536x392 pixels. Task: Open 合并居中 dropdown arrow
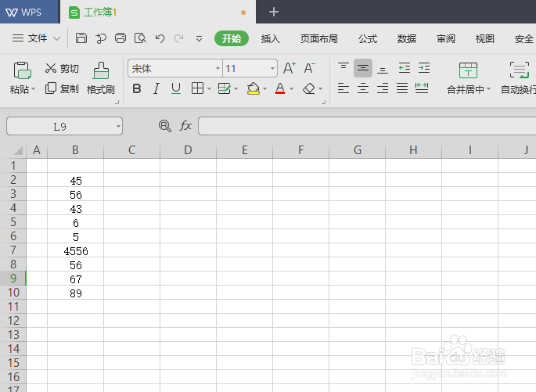[489, 89]
